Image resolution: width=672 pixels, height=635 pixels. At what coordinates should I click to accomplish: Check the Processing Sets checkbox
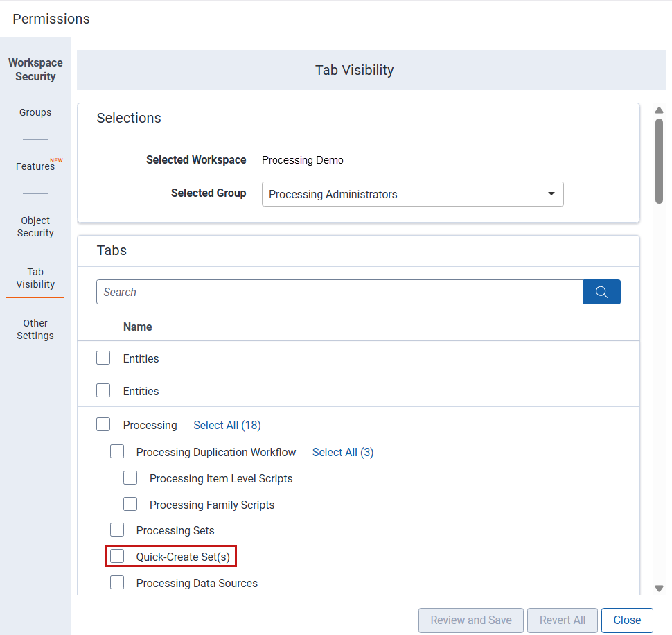117,529
